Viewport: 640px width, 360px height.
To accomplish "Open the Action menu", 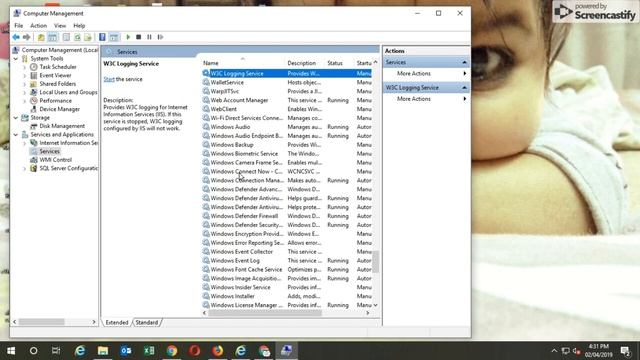I will (38, 26).
